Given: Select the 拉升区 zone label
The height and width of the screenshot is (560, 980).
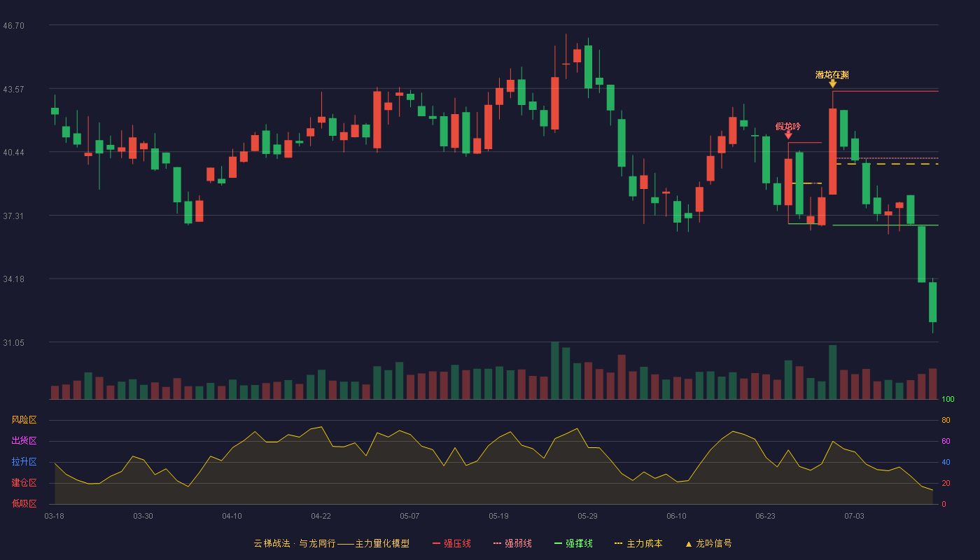Looking at the screenshot, I should [x=24, y=462].
